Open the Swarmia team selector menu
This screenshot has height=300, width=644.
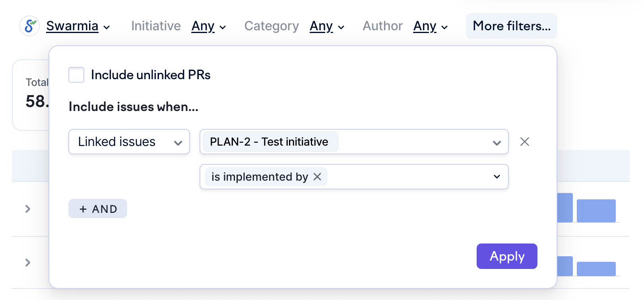(x=78, y=26)
